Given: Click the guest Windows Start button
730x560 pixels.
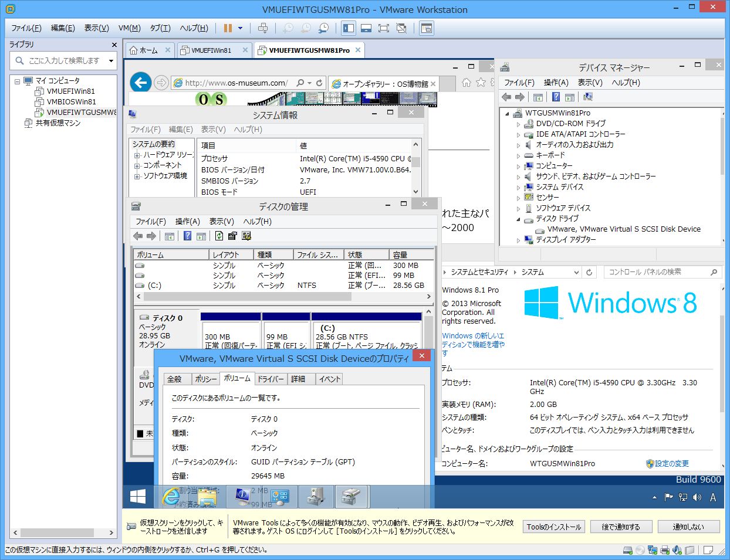Looking at the screenshot, I should [138, 497].
